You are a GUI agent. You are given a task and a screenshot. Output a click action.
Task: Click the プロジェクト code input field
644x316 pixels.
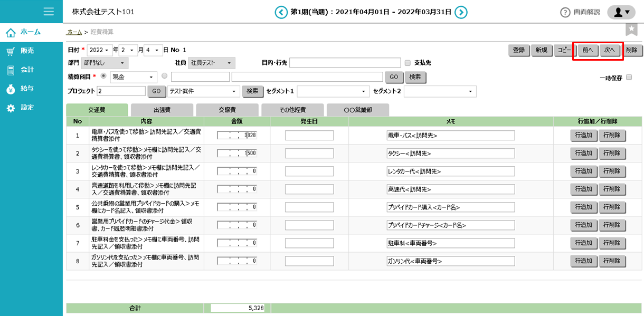(x=121, y=91)
